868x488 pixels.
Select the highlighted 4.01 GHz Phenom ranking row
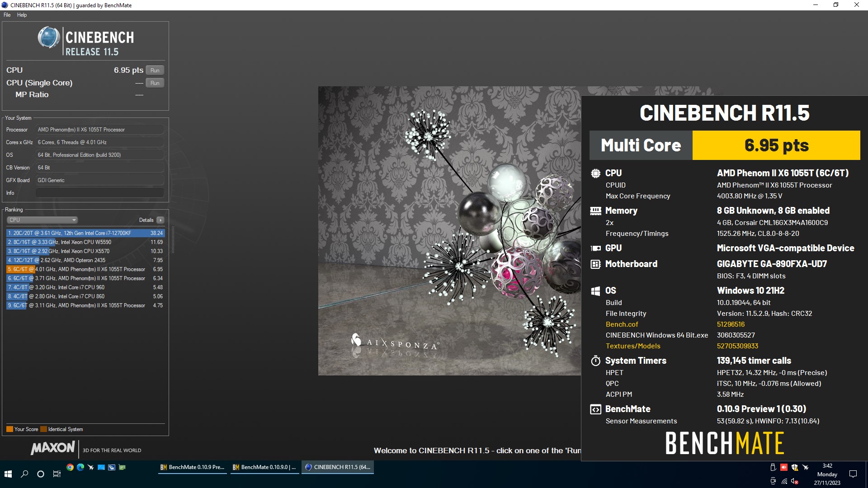click(x=85, y=269)
